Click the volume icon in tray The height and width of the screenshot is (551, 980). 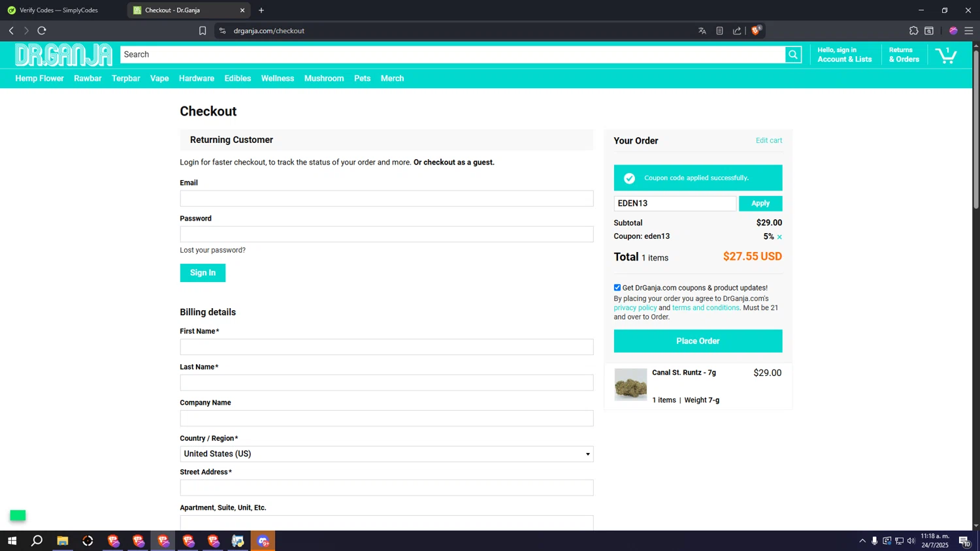[911, 541]
